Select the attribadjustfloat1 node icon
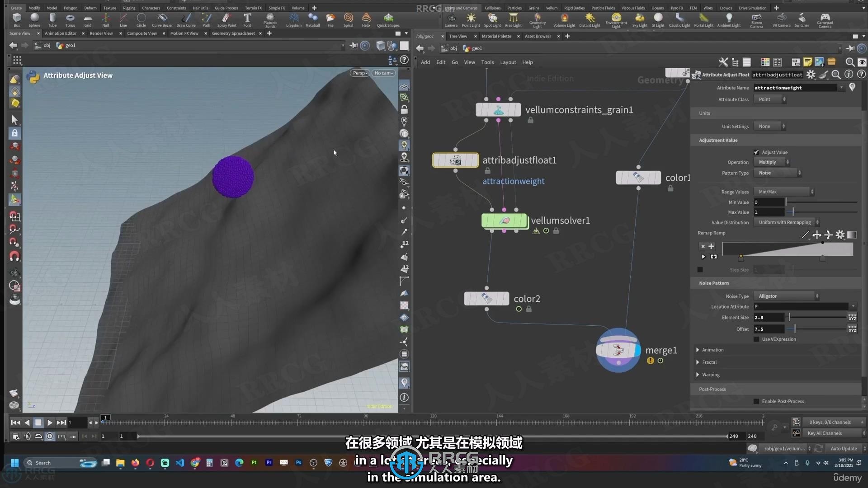Image resolution: width=868 pixels, height=488 pixels. point(455,160)
